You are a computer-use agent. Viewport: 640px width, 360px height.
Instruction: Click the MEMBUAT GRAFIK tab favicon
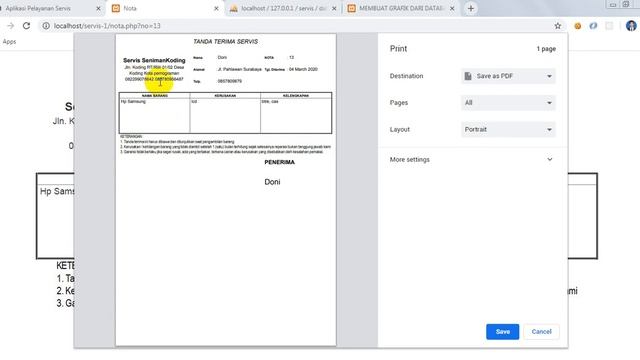point(351,8)
